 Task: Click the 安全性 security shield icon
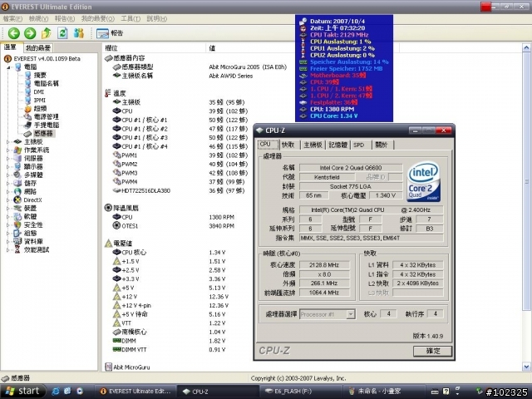pyautogui.click(x=17, y=225)
